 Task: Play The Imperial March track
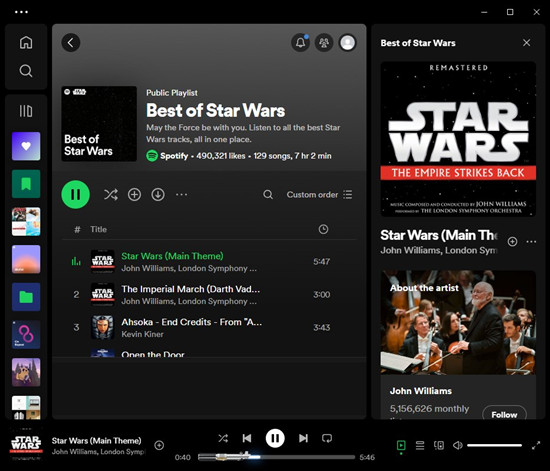click(209, 295)
